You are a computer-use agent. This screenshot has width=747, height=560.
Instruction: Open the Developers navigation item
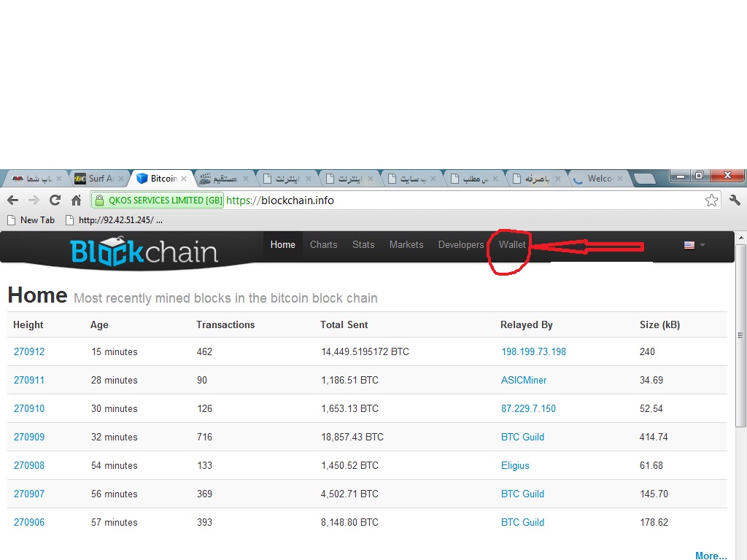tap(461, 245)
